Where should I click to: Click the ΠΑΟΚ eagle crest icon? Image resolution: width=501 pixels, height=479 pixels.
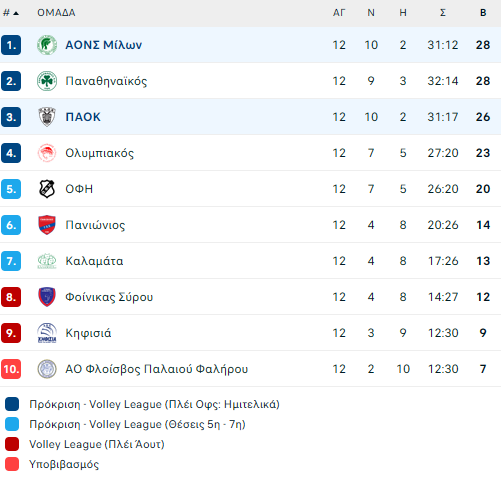47,117
